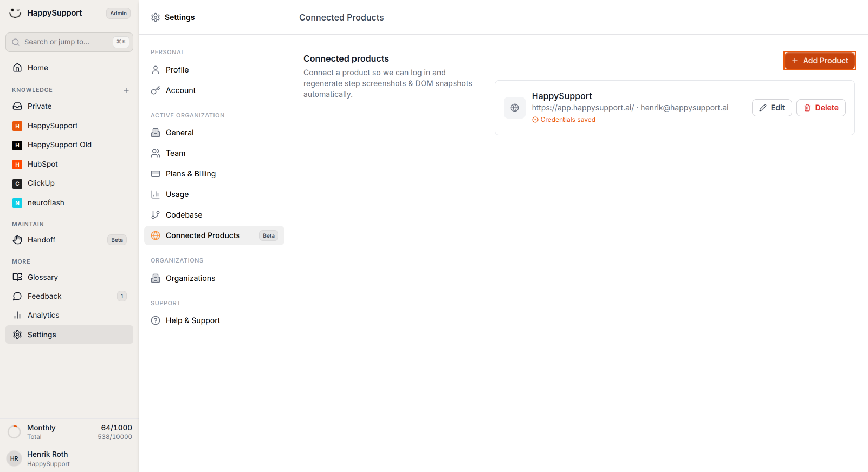The width and height of the screenshot is (868, 472).
Task: Click the Analytics bar chart icon
Action: coord(17,315)
